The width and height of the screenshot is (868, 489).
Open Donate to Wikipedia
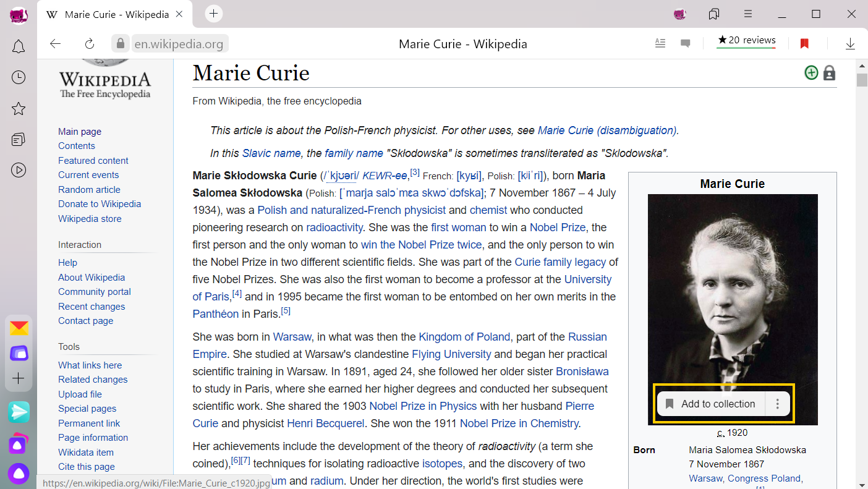click(x=100, y=204)
